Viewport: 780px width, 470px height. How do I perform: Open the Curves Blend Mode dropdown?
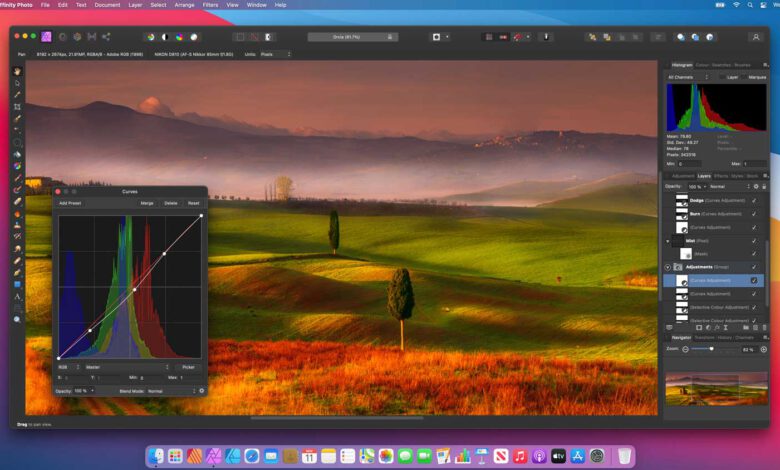pos(172,391)
